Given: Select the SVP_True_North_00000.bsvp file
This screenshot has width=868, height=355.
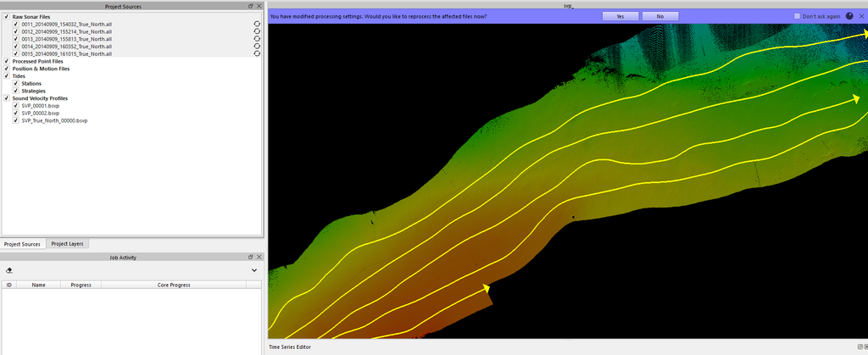Looking at the screenshot, I should [x=54, y=121].
